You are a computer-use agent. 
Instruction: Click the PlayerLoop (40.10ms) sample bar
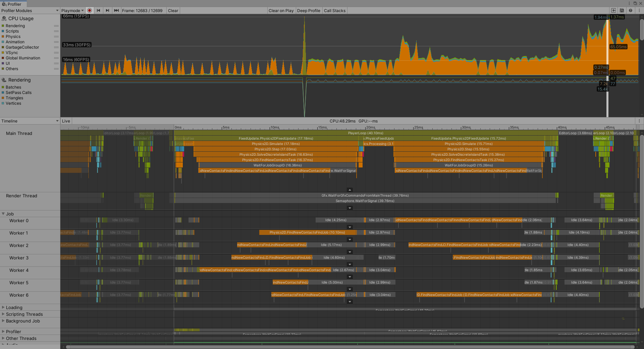pyautogui.click(x=366, y=133)
